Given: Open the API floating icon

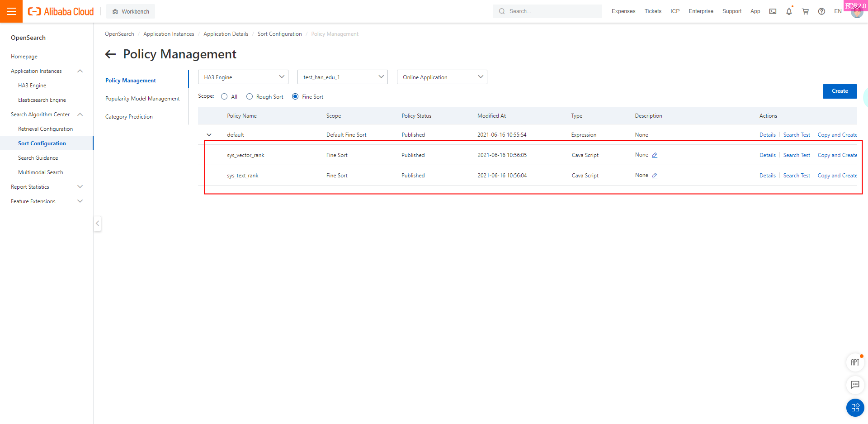Looking at the screenshot, I should tap(855, 362).
